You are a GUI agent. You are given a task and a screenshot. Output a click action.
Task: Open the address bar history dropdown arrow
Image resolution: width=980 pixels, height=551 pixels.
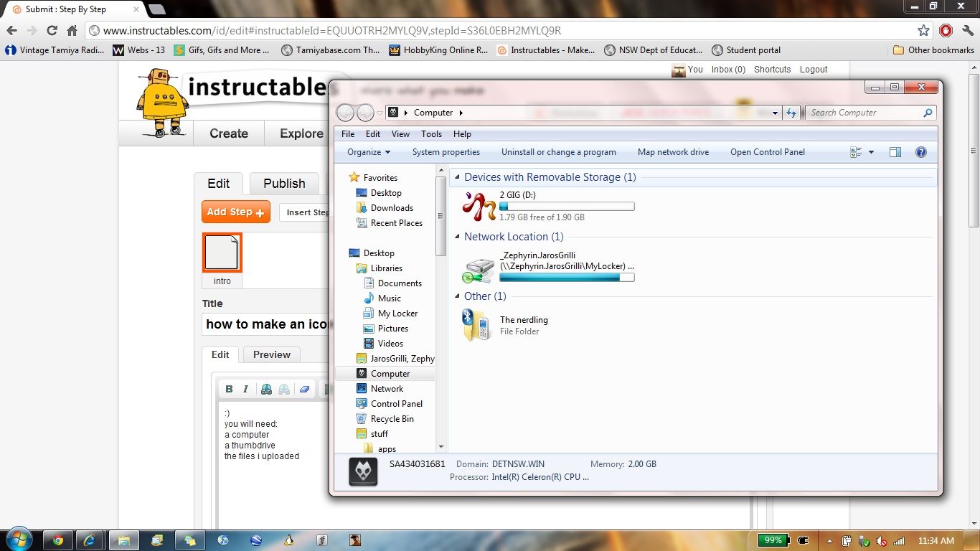tap(775, 113)
